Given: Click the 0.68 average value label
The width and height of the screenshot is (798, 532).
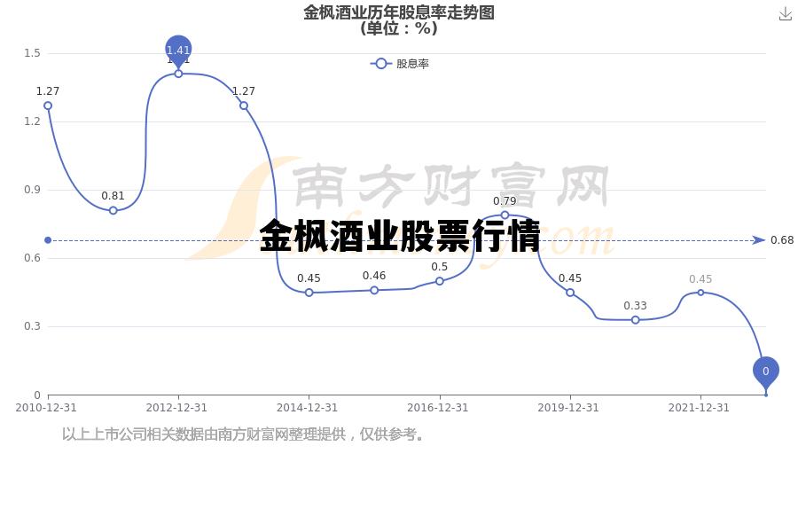Looking at the screenshot, I should pyautogui.click(x=781, y=240).
